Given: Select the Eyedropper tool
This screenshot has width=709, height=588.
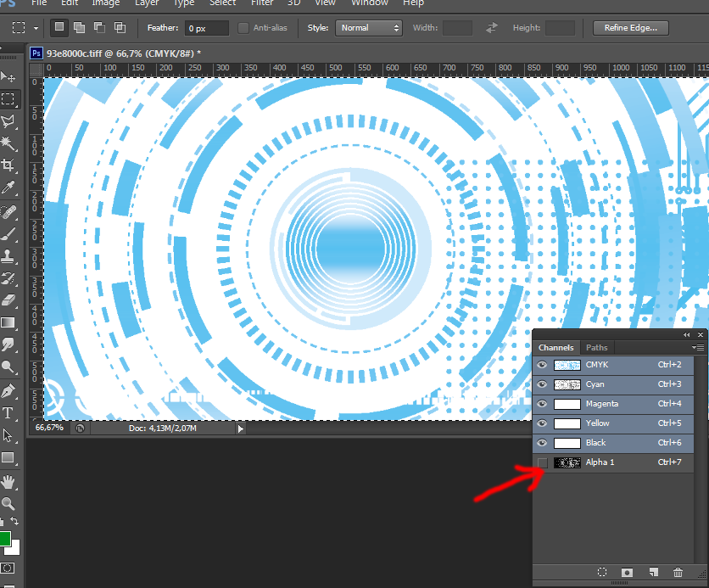Looking at the screenshot, I should [x=8, y=188].
